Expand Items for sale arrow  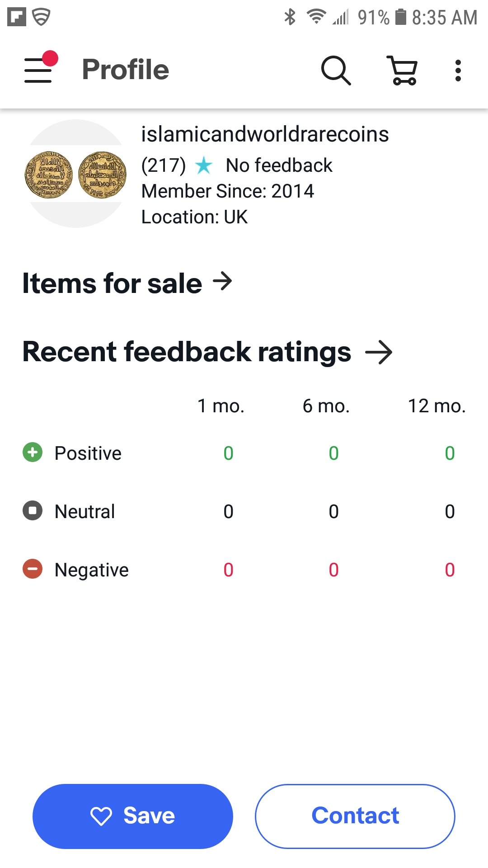pyautogui.click(x=222, y=282)
